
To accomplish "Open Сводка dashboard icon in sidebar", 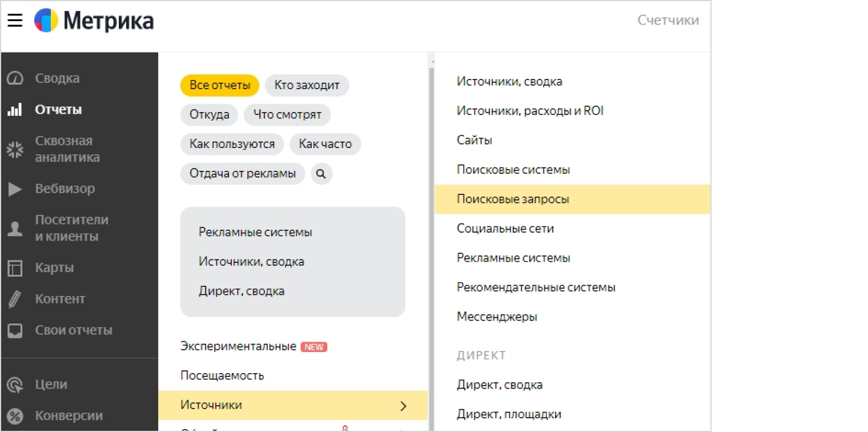I will [x=15, y=78].
